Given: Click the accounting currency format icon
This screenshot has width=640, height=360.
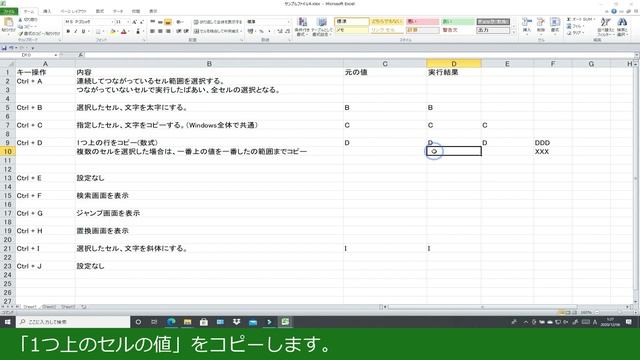Looking at the screenshot, I should click(x=251, y=31).
